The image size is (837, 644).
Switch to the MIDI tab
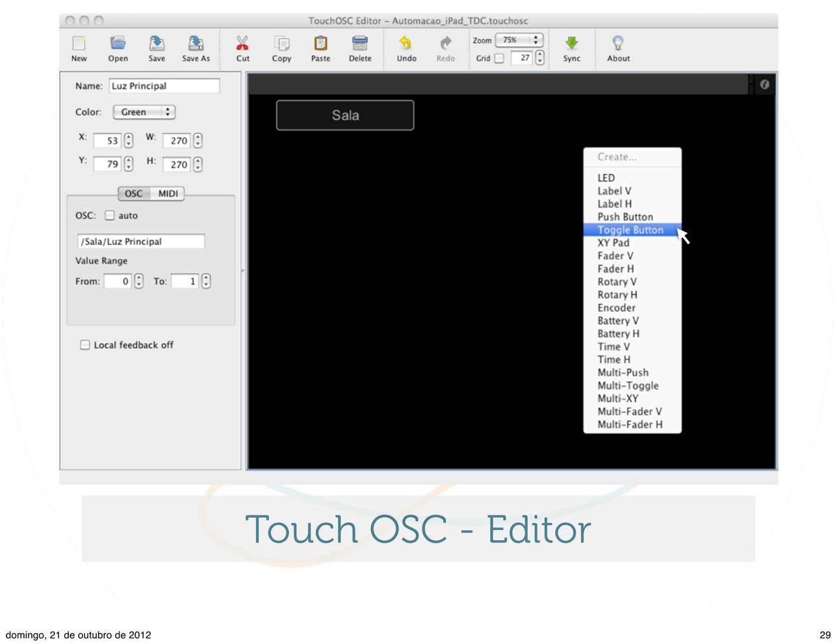coord(168,194)
